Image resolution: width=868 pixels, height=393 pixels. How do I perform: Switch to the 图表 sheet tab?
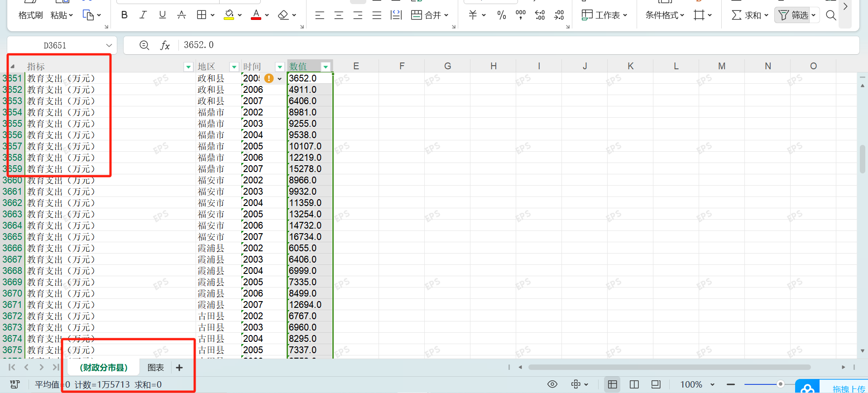(x=156, y=368)
